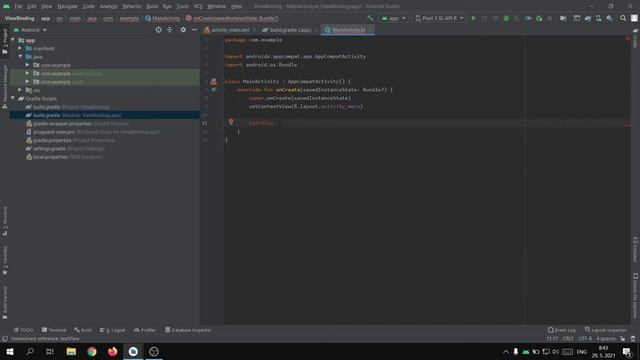Collapse the Gradle Scripts node
640x360 pixels.
(13, 98)
